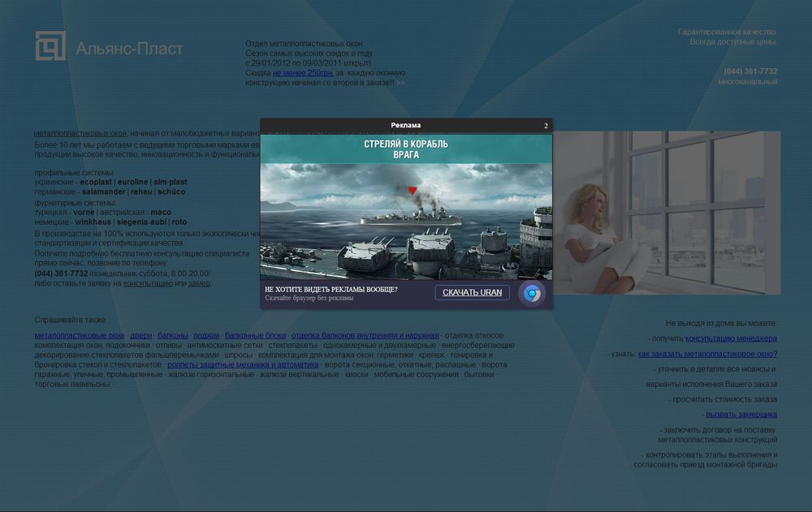Viewport: 812px width, 512px height.
Task: Follow the 'металлопластиковые окна' link in footer list
Action: tap(80, 335)
